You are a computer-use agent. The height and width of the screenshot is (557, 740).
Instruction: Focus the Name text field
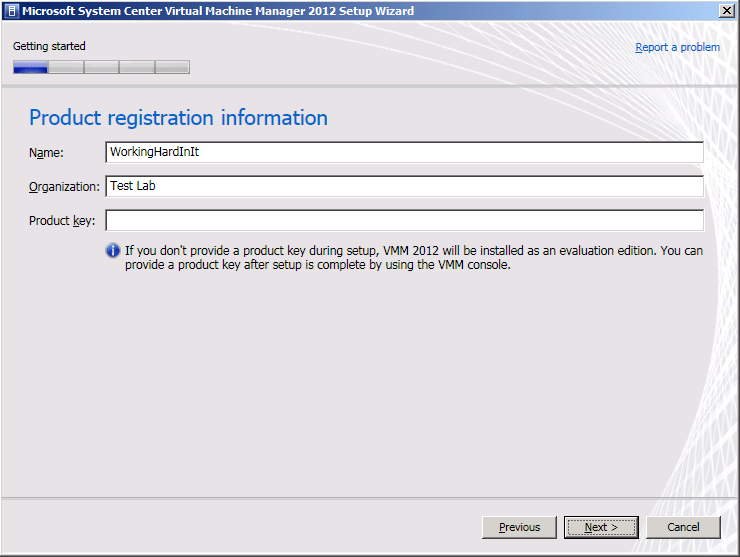tap(404, 152)
